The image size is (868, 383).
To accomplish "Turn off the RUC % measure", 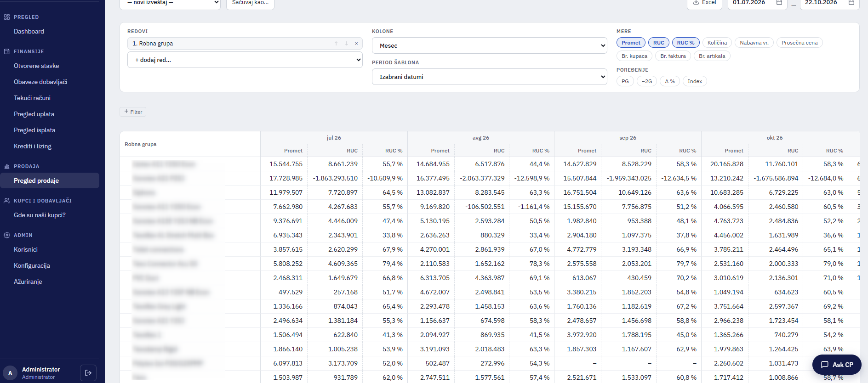I will 686,43.
